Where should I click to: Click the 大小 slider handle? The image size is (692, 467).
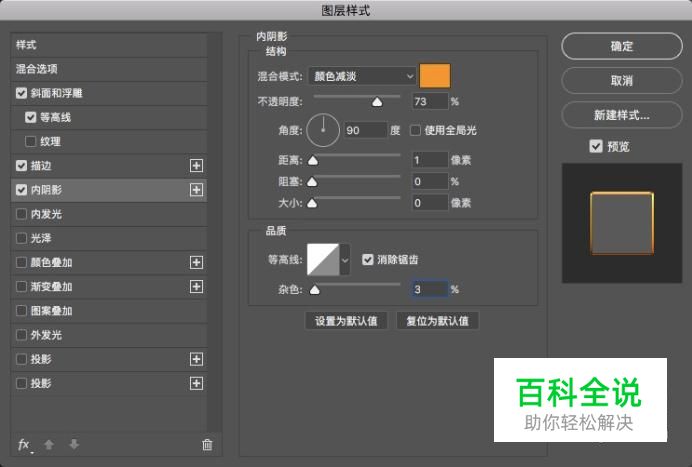pyautogui.click(x=312, y=203)
